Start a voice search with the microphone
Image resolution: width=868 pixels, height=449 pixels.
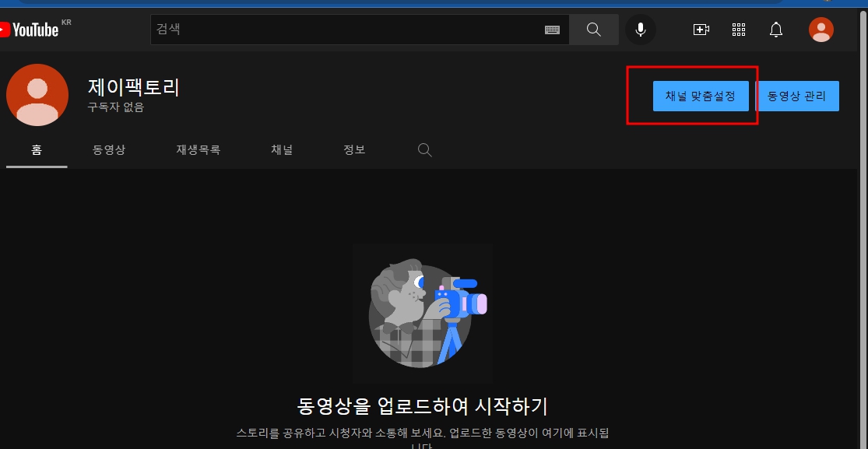click(x=640, y=29)
